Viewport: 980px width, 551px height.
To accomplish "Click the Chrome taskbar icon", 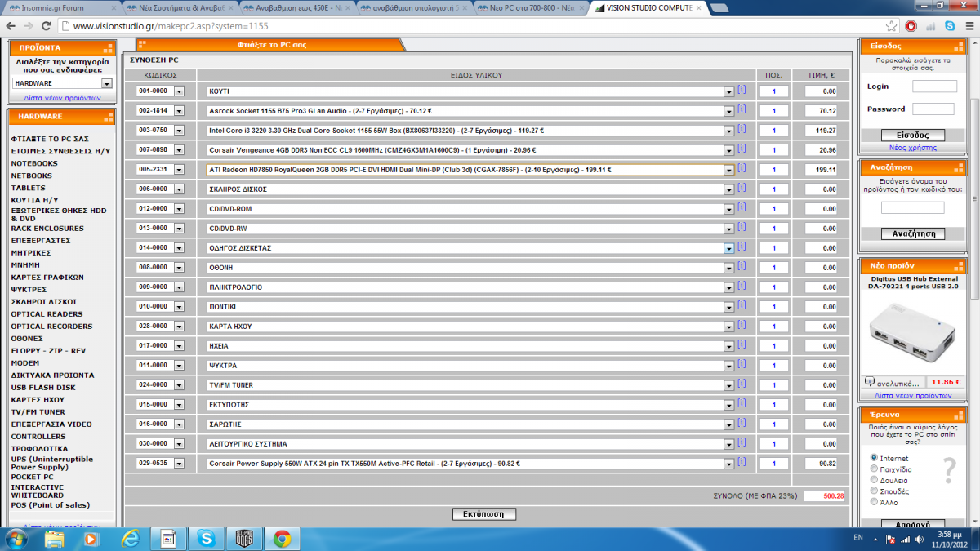I will click(282, 539).
